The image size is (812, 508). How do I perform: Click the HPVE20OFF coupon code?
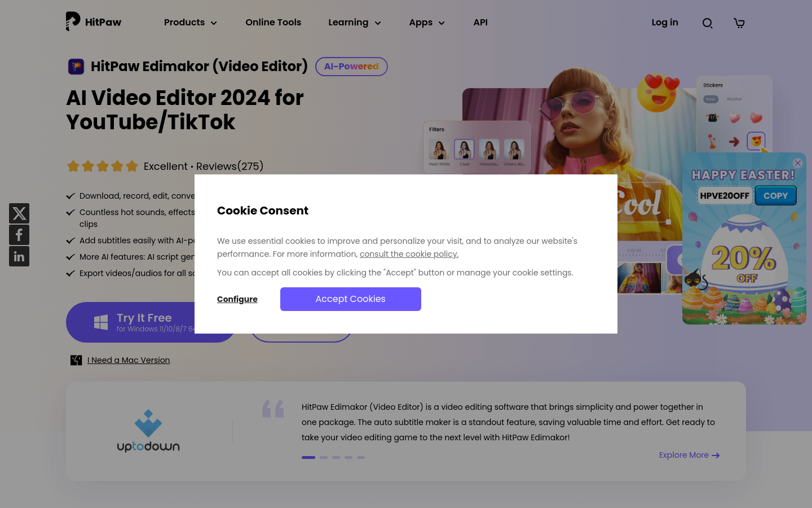[725, 196]
